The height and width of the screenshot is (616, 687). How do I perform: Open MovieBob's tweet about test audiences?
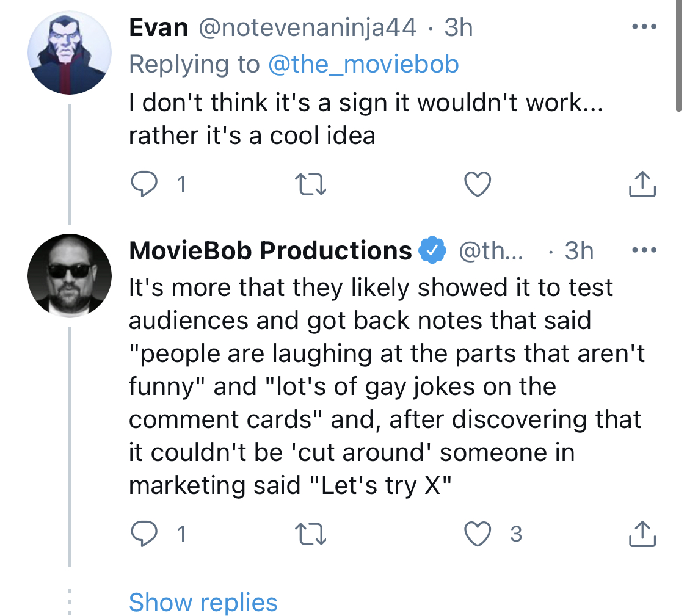387,386
